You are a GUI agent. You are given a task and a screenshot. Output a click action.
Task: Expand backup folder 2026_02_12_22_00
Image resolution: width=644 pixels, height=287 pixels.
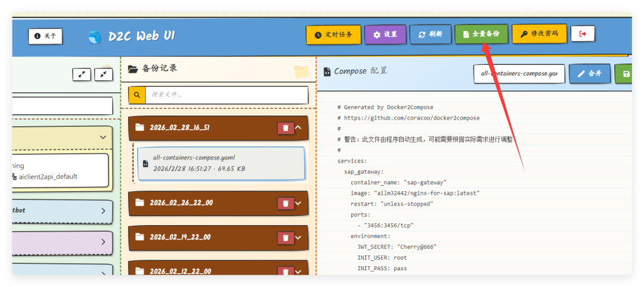[299, 272]
